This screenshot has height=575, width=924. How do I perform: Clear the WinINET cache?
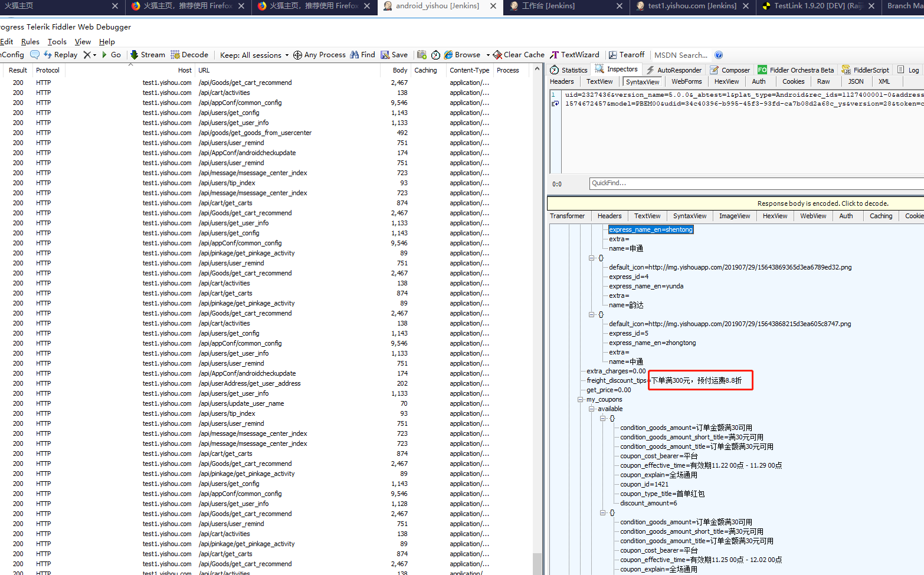click(x=519, y=54)
